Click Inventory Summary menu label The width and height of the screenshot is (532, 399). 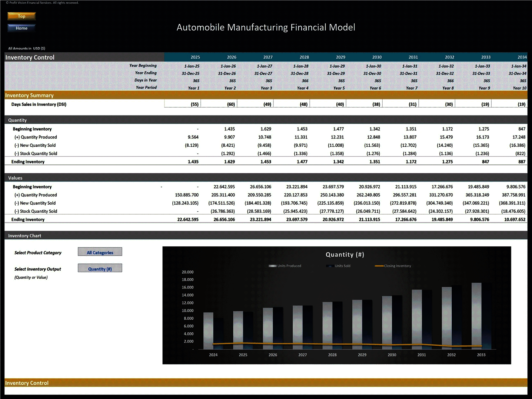pyautogui.click(x=31, y=95)
